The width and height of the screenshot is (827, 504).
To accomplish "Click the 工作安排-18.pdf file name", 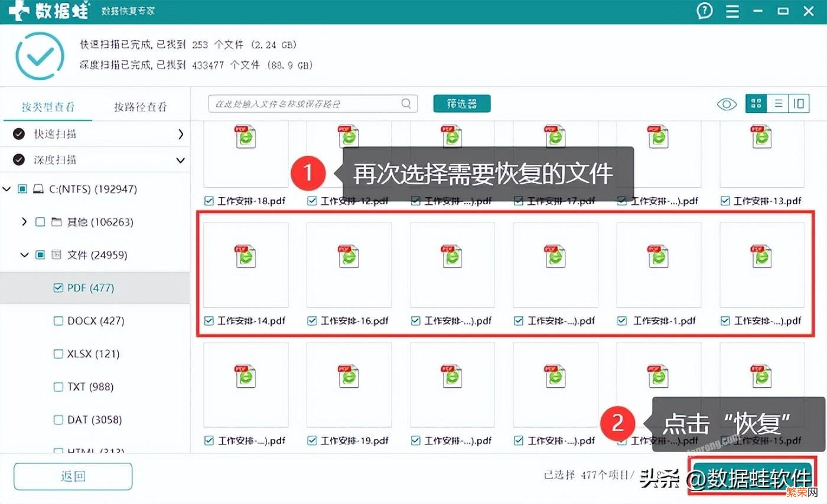I will [251, 201].
